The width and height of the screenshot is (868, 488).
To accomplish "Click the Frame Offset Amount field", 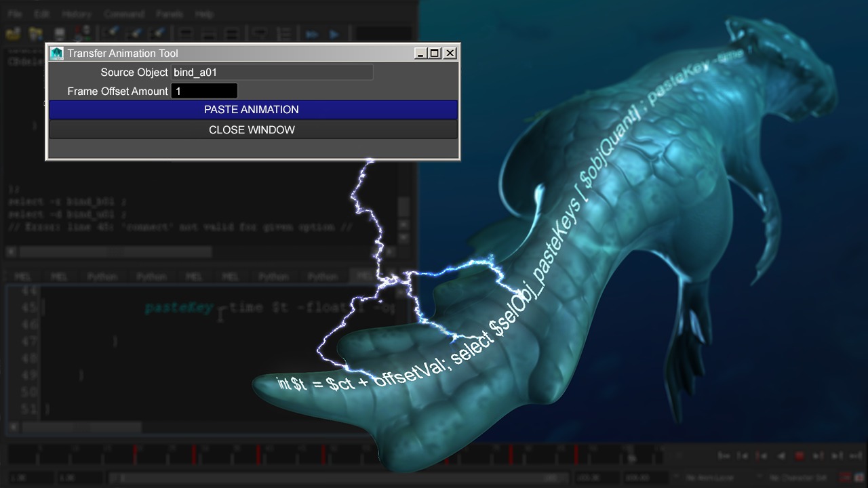I will (x=204, y=91).
